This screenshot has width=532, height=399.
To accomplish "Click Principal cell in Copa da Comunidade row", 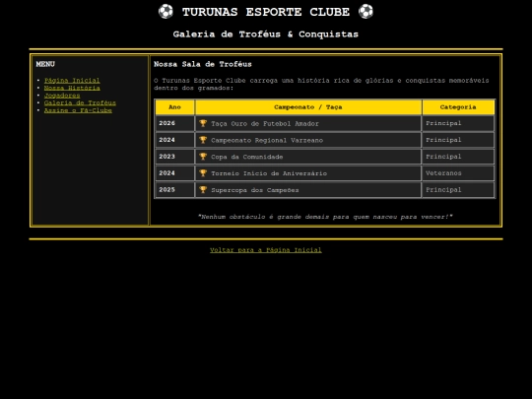I will pyautogui.click(x=458, y=157).
